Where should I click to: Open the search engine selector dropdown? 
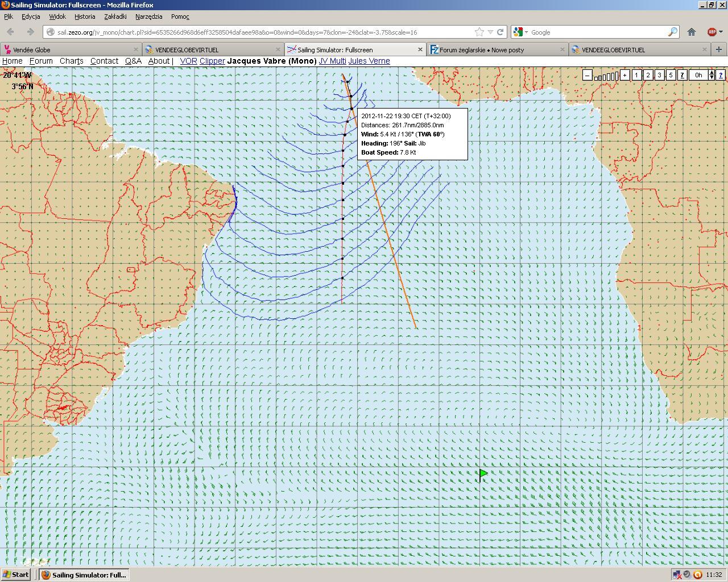(x=521, y=32)
